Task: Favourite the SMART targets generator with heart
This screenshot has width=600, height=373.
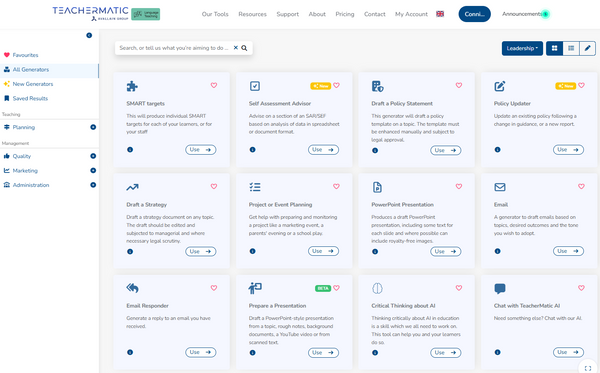Action: 214,85
